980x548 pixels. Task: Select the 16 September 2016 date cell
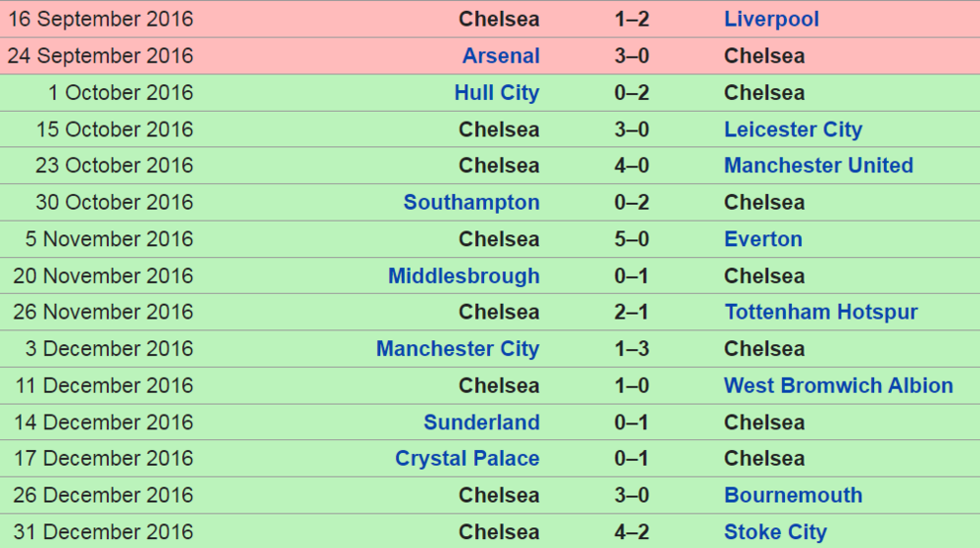[101, 19]
